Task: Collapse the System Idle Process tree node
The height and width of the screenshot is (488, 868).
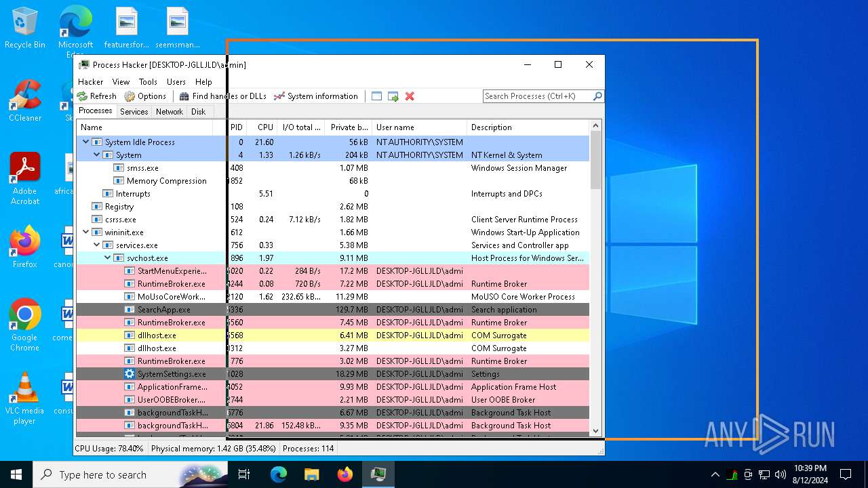Action: [x=86, y=142]
